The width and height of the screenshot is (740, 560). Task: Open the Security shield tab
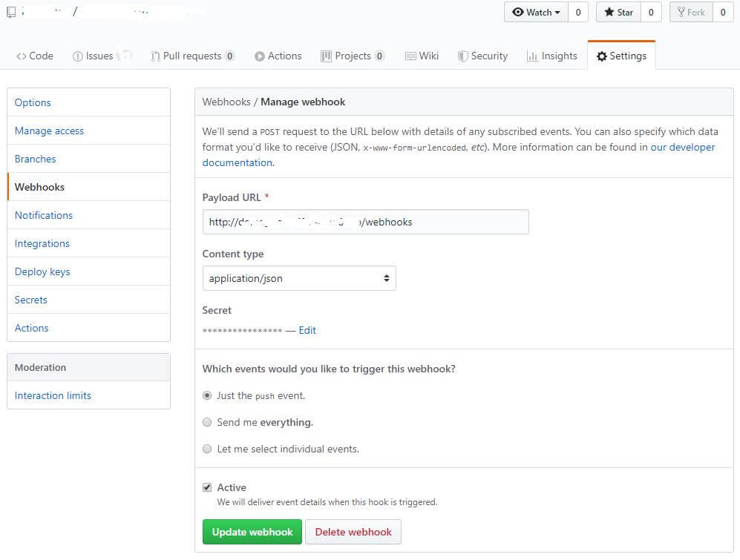click(x=482, y=56)
